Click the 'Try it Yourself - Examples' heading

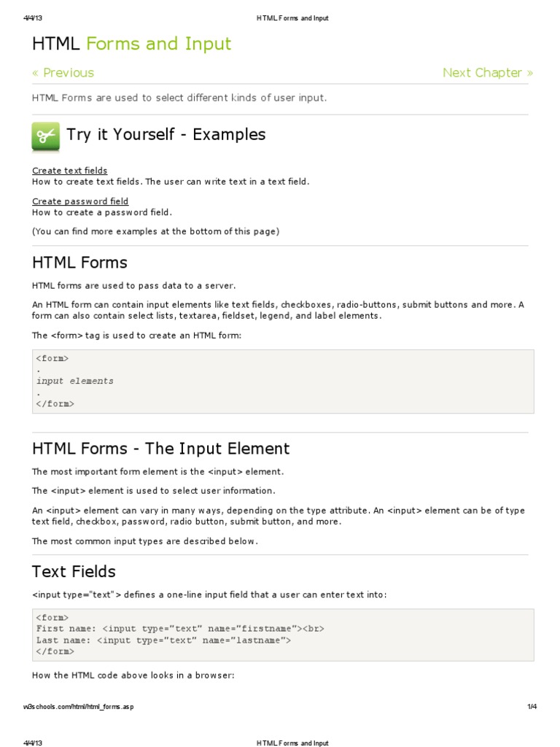coord(166,134)
